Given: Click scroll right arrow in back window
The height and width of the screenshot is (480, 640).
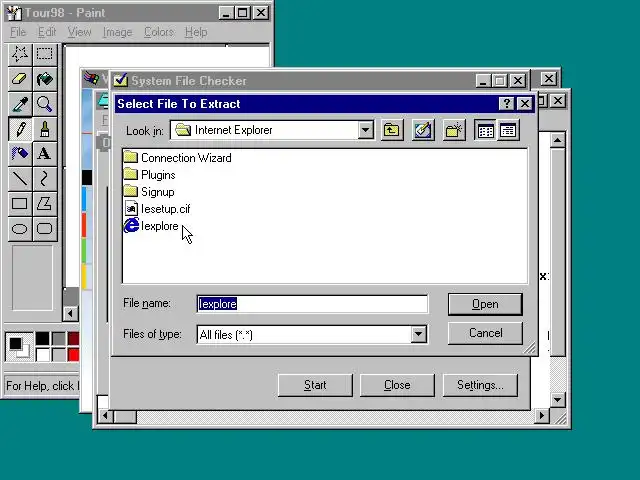Looking at the screenshot, I should pos(542,416).
